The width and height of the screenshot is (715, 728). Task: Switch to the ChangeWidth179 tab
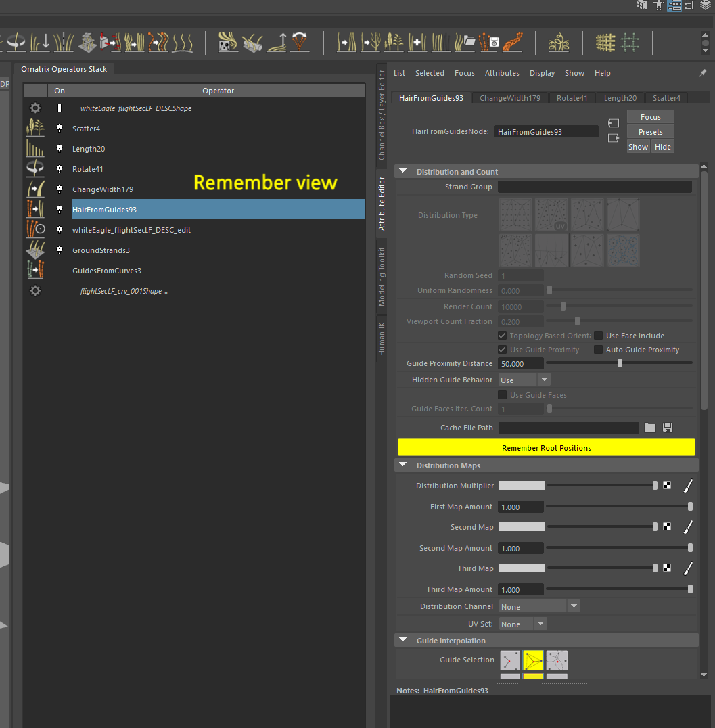[510, 98]
